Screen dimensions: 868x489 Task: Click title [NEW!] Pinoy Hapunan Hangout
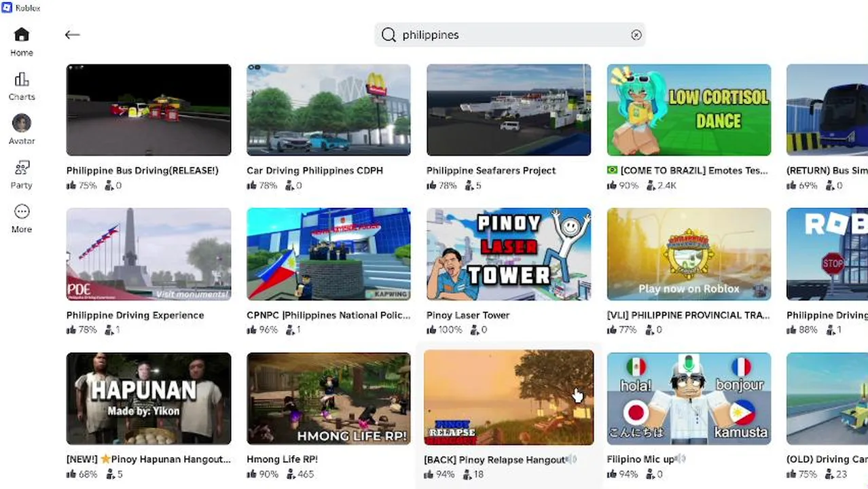[149, 459]
